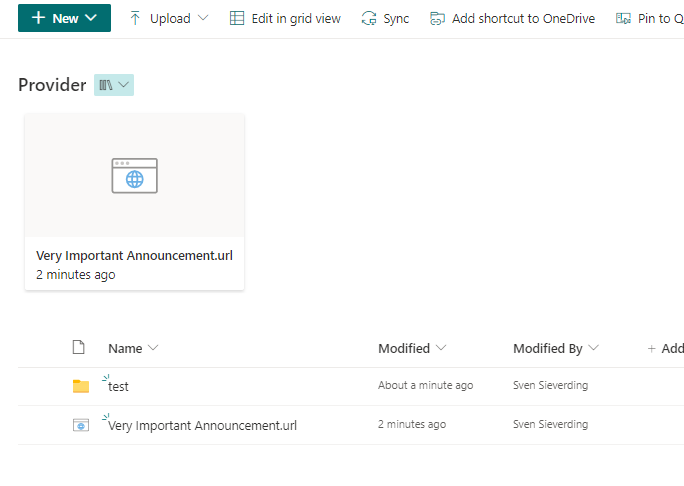Open the Modified By column header menu

[x=556, y=348]
